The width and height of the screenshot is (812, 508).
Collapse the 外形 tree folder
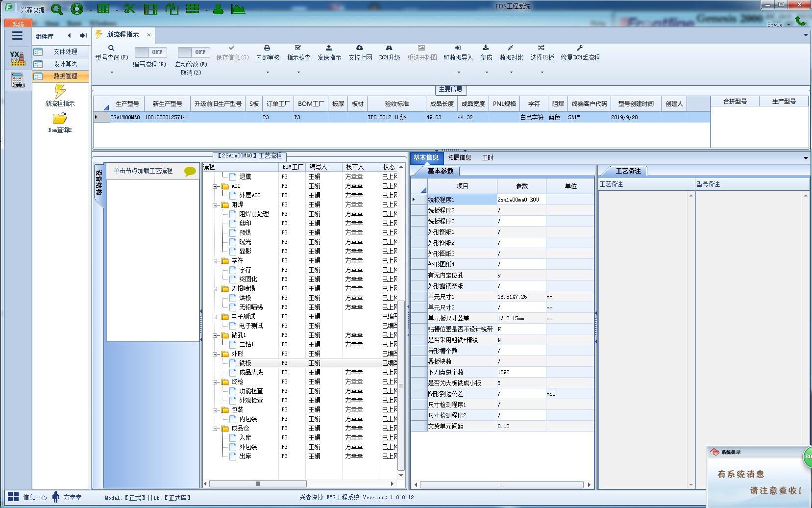(215, 354)
